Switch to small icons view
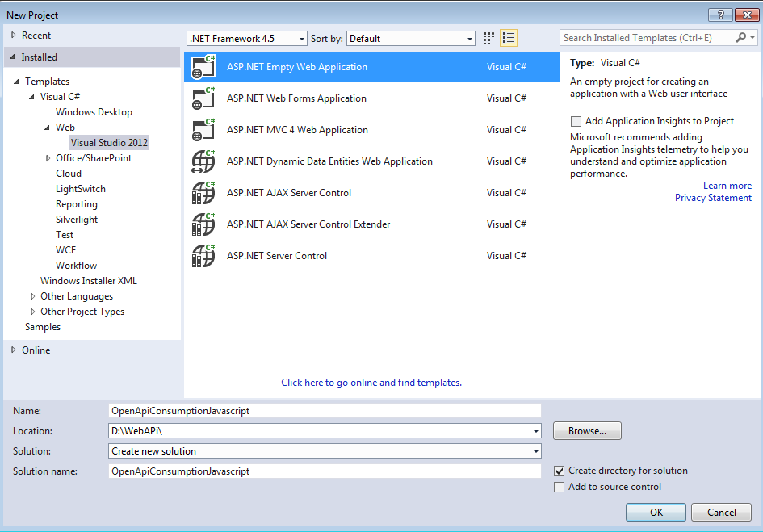 [x=488, y=38]
